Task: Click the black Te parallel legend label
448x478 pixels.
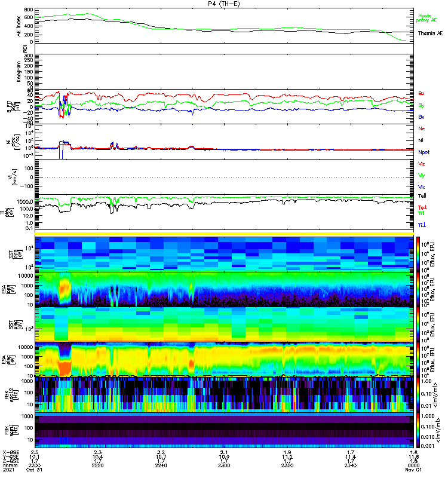Action: click(x=422, y=196)
